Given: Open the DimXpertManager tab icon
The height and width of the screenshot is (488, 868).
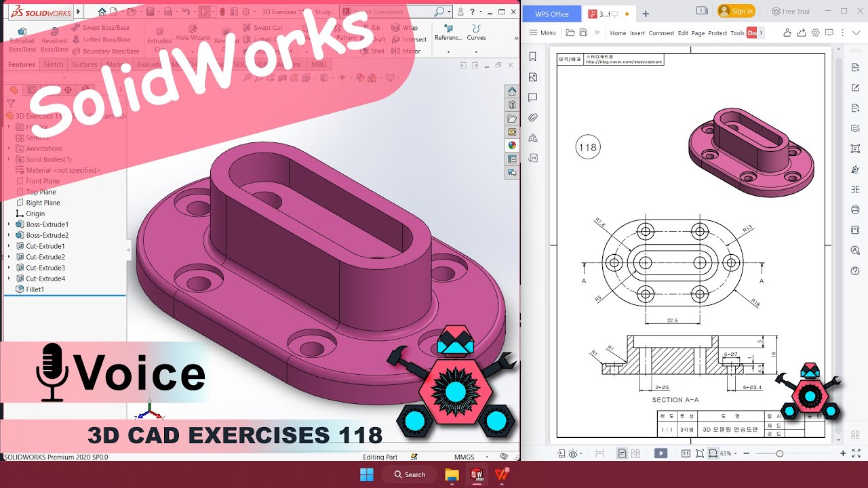Looking at the screenshot, I should [x=67, y=89].
